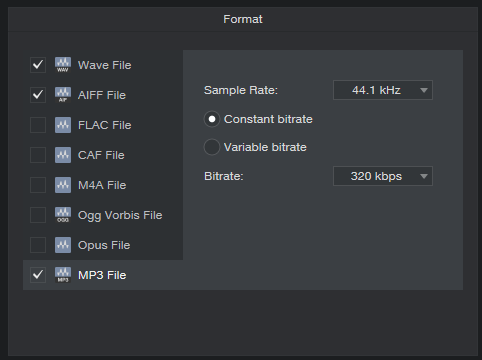Click the M4A File format icon

coord(63,185)
